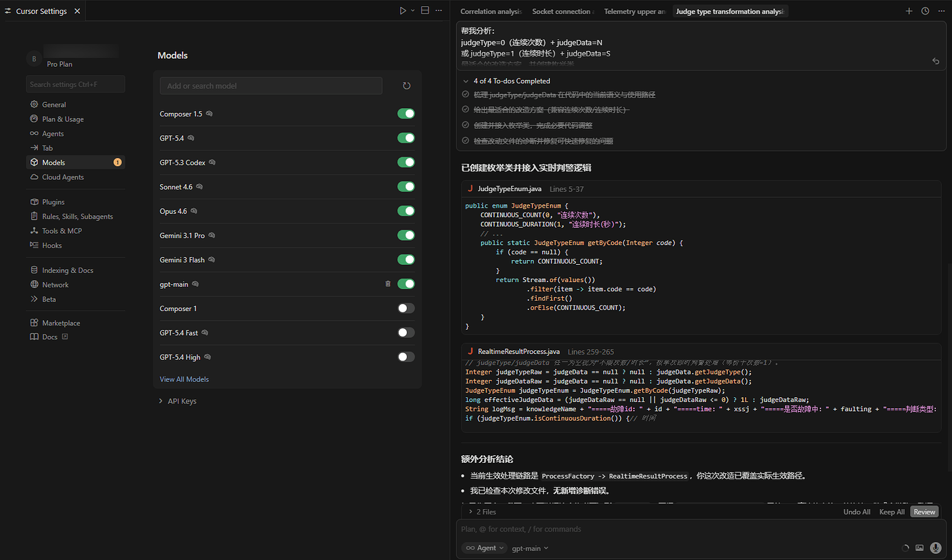Toggle off the gpt-main model
Viewport: 952px width, 560px height.
tap(406, 283)
